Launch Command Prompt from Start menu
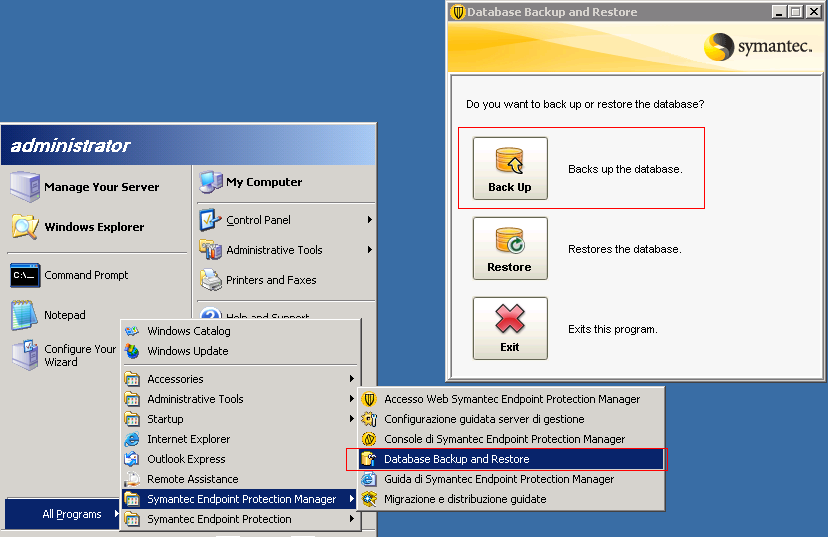Image resolution: width=828 pixels, height=537 pixels. tap(98, 275)
